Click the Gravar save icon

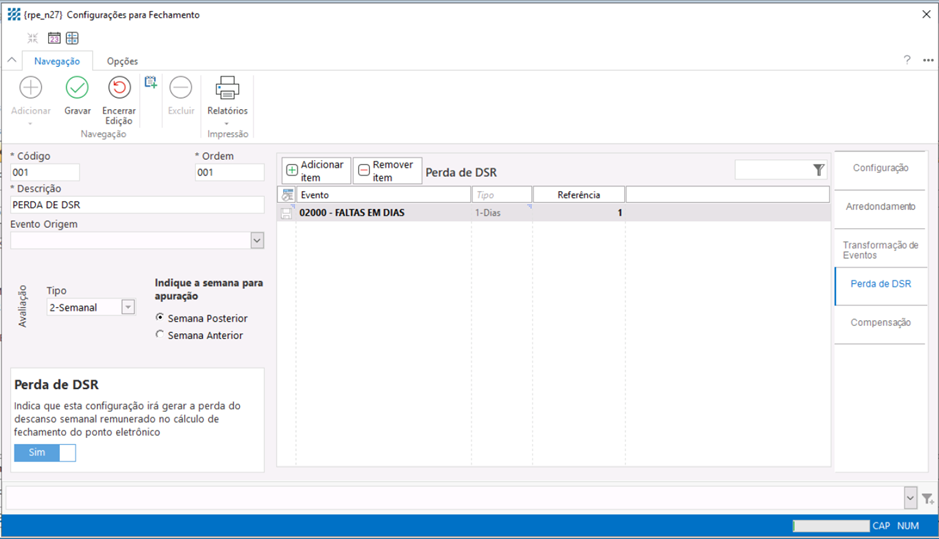77,89
